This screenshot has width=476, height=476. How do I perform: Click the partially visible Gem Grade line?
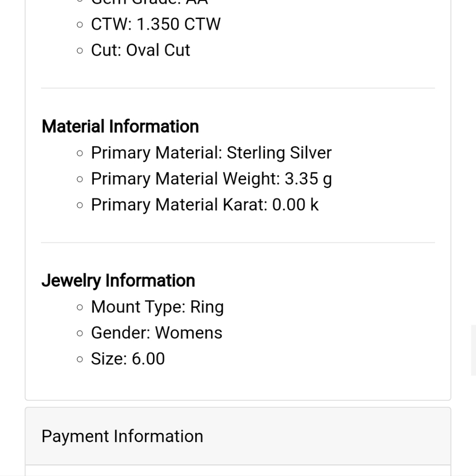click(149, 2)
